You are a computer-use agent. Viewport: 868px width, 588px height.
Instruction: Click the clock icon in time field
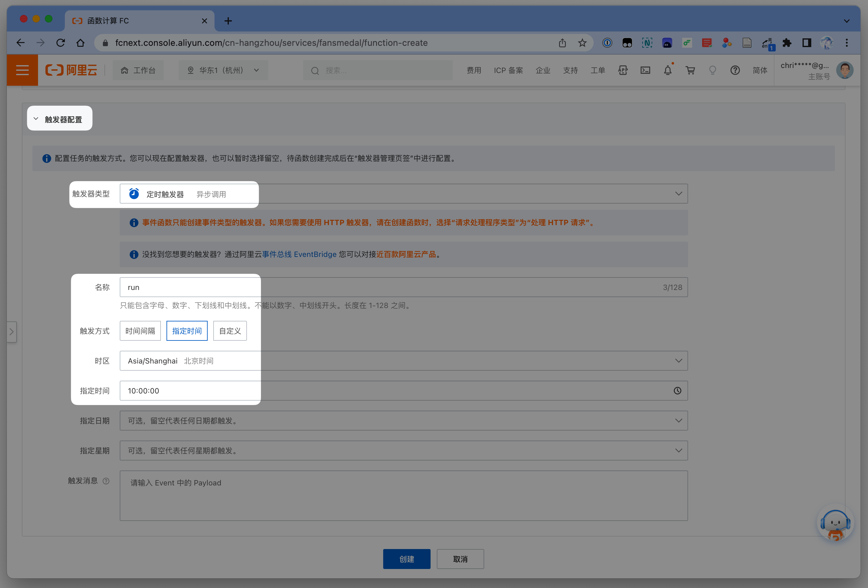point(677,391)
